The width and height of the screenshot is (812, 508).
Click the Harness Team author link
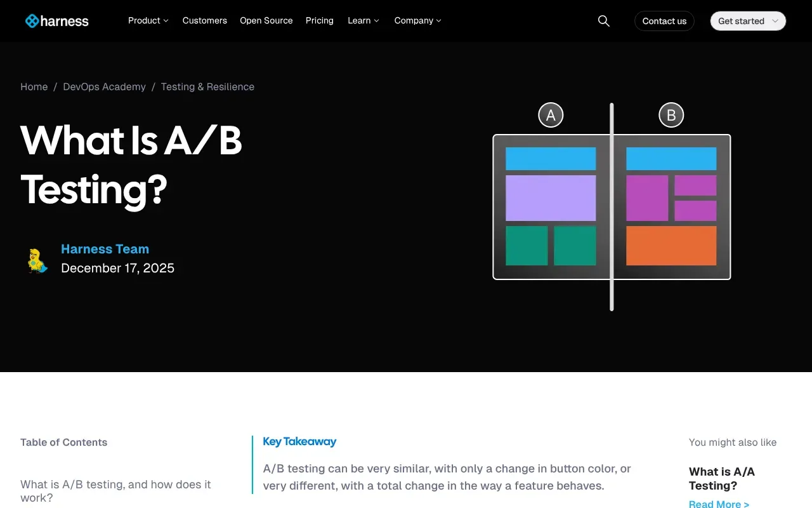105,249
